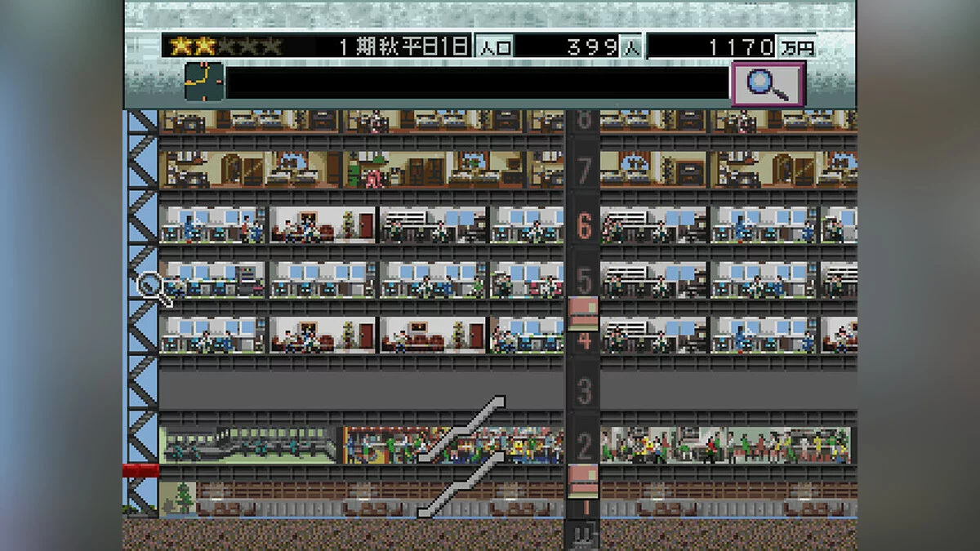The height and width of the screenshot is (551, 980).
Task: Inspect the green fast food shop on floor 2
Action: (248, 445)
